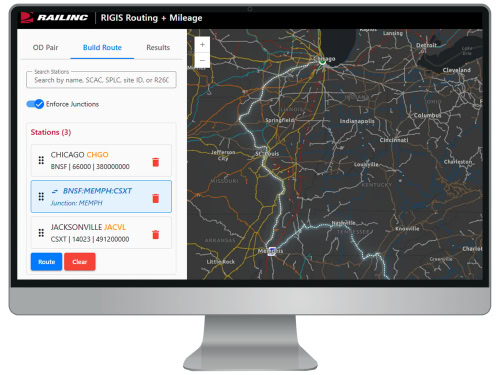Select the CHICAGO CHGO station card
The image size is (500, 375).
[x=101, y=160]
